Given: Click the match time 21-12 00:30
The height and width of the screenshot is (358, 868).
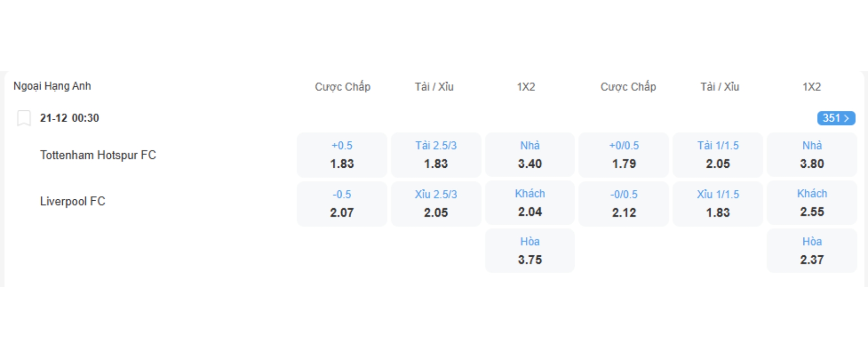Looking at the screenshot, I should tap(69, 118).
